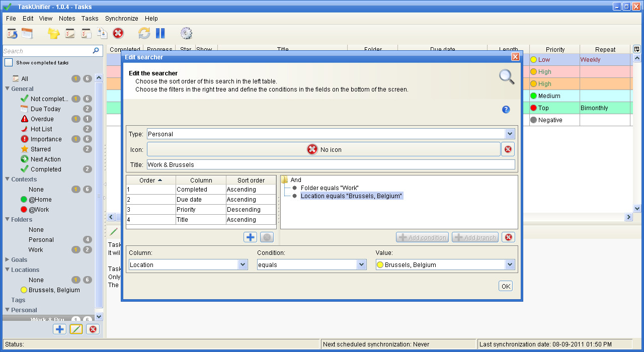
Task: Select the condition Location equals "Brussels, Belgium"
Action: point(352,196)
